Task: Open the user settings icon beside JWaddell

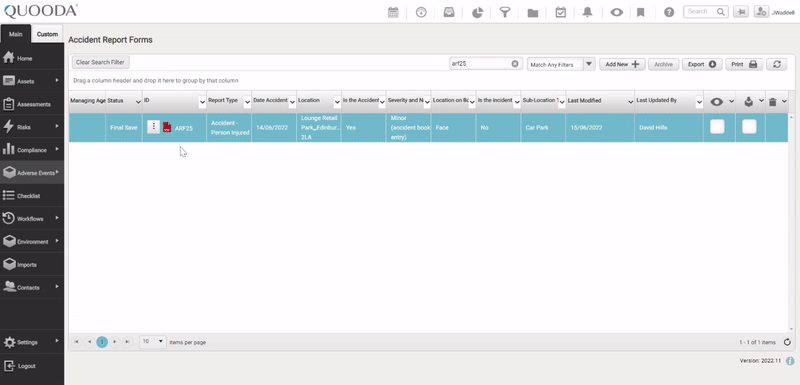Action: [x=761, y=12]
